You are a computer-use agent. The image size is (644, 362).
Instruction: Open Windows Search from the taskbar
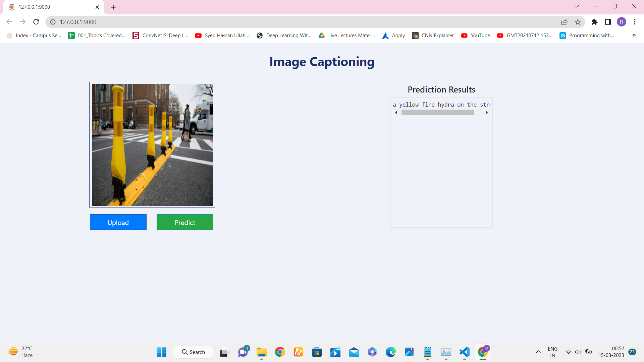click(193, 352)
